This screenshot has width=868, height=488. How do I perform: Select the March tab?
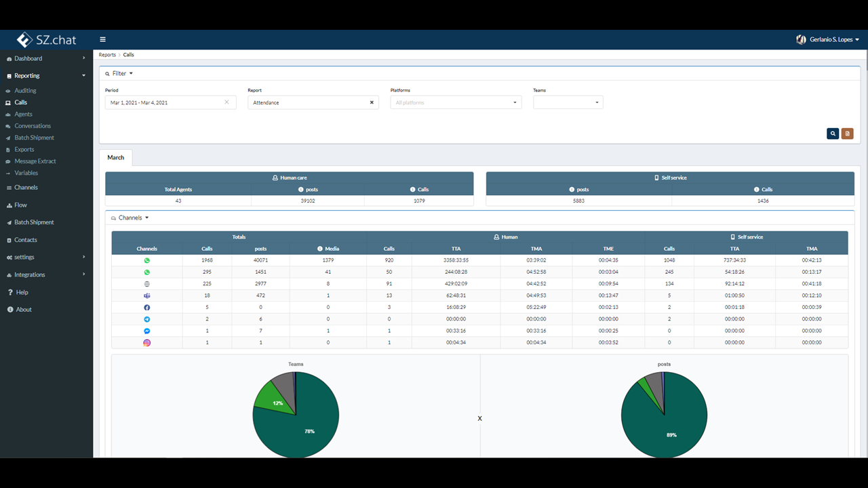(x=116, y=157)
